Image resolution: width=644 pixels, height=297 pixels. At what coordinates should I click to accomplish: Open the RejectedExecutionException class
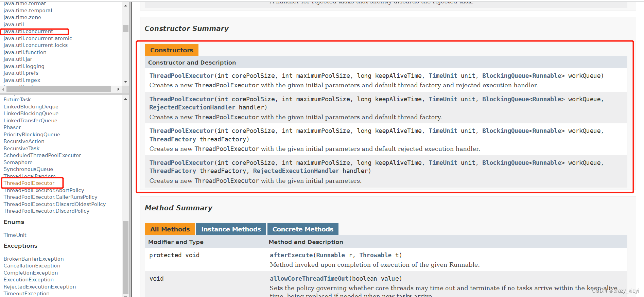point(40,287)
